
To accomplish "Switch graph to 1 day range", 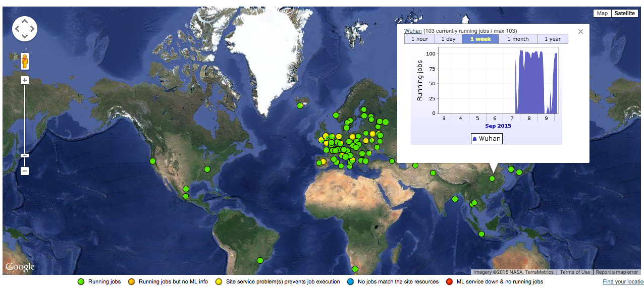I will point(448,39).
